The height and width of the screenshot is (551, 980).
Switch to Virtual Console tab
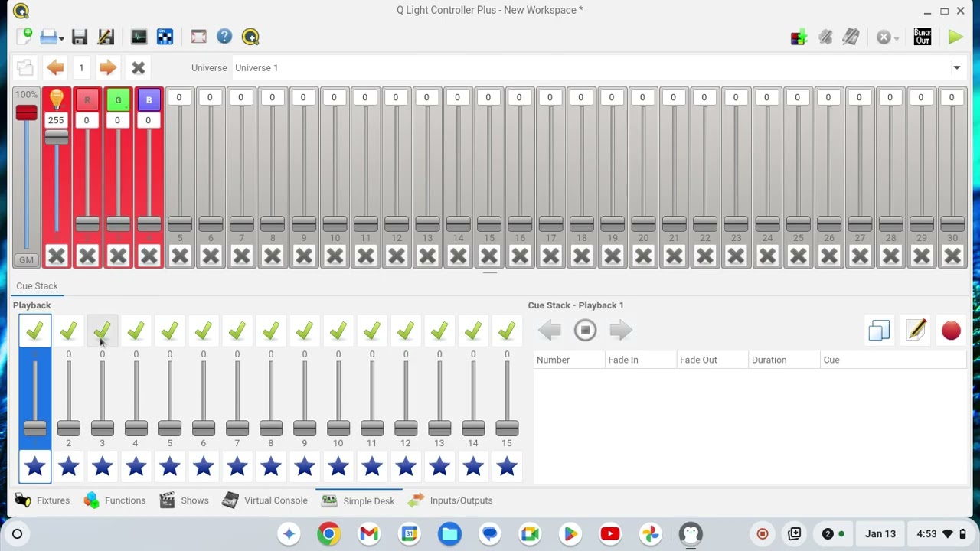click(265, 500)
